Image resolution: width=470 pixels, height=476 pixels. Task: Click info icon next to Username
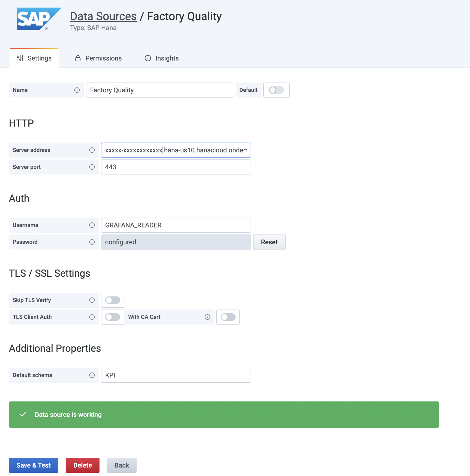(92, 225)
